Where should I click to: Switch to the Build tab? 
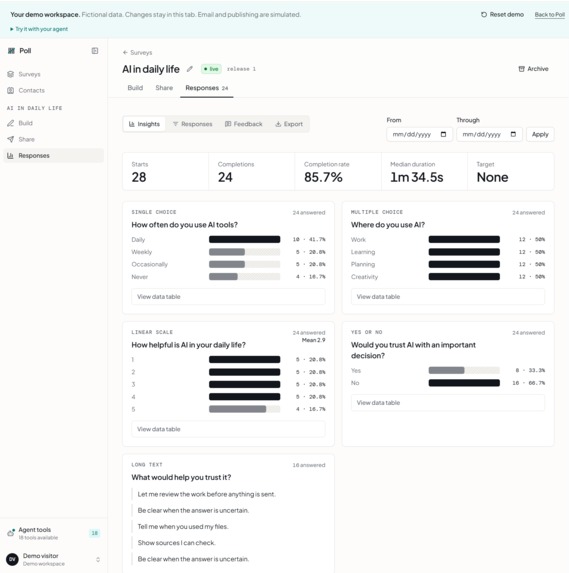tap(135, 88)
